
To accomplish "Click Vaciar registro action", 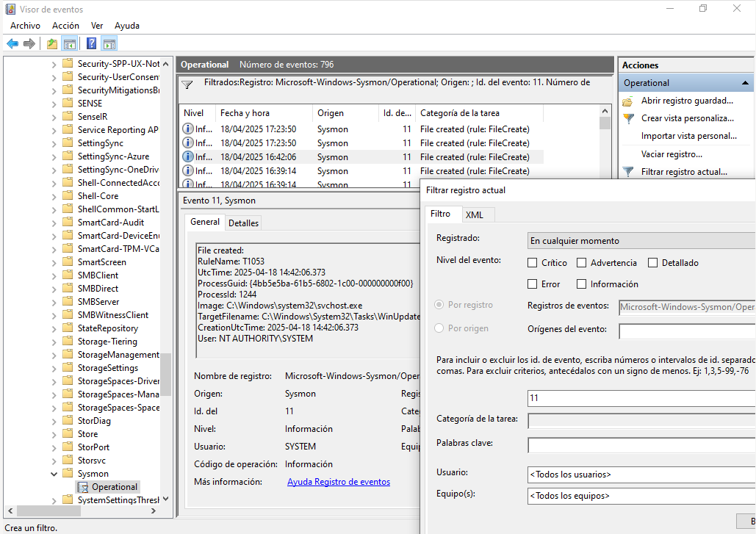I will [672, 154].
